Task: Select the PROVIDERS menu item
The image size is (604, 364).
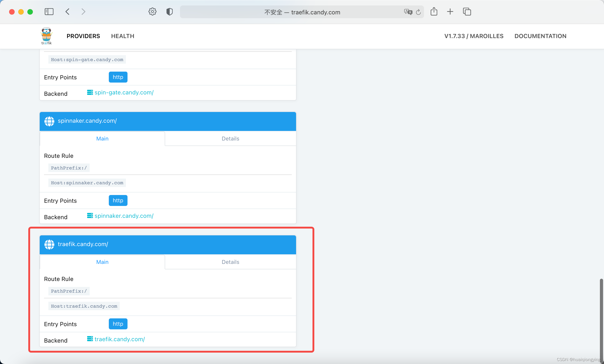Action: coord(83,36)
